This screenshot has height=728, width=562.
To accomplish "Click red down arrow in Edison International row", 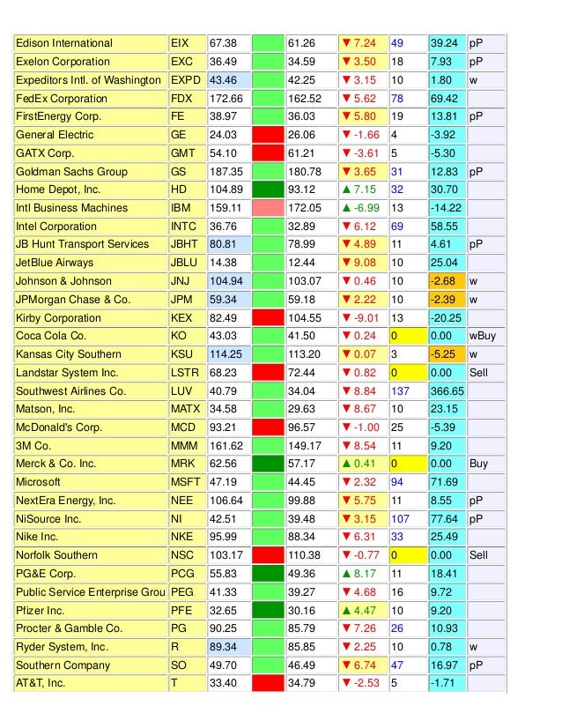I will 346,43.
